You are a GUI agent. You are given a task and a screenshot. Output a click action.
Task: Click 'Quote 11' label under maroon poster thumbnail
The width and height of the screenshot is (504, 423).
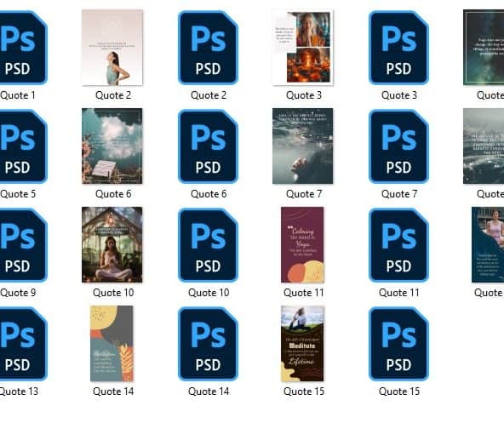tap(303, 293)
